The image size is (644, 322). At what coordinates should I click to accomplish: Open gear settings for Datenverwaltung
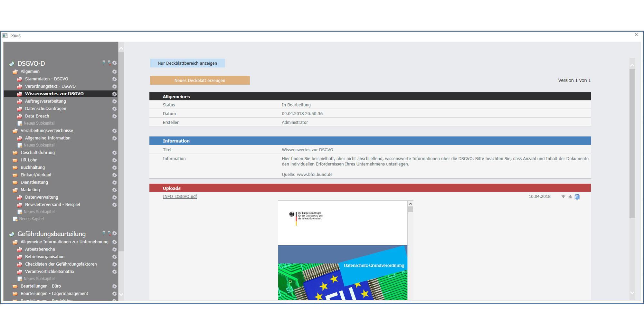(x=114, y=197)
